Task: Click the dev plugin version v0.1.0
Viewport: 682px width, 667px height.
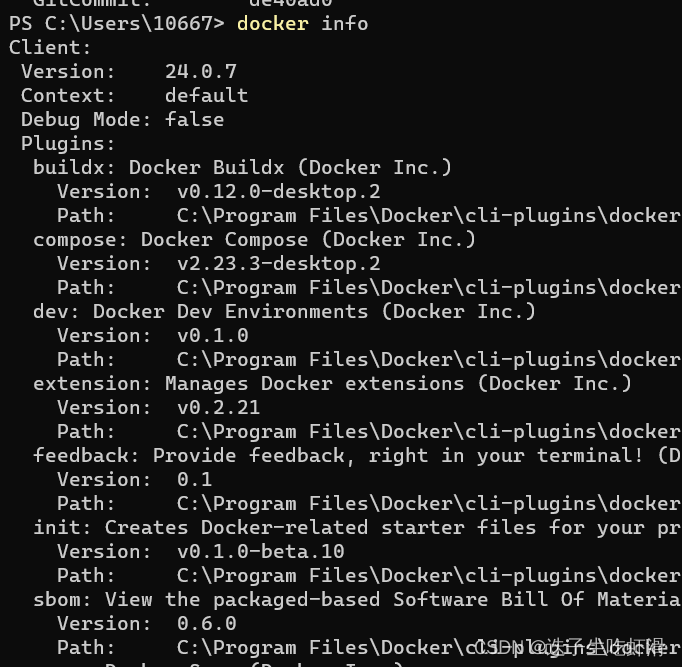Action: [x=213, y=336]
